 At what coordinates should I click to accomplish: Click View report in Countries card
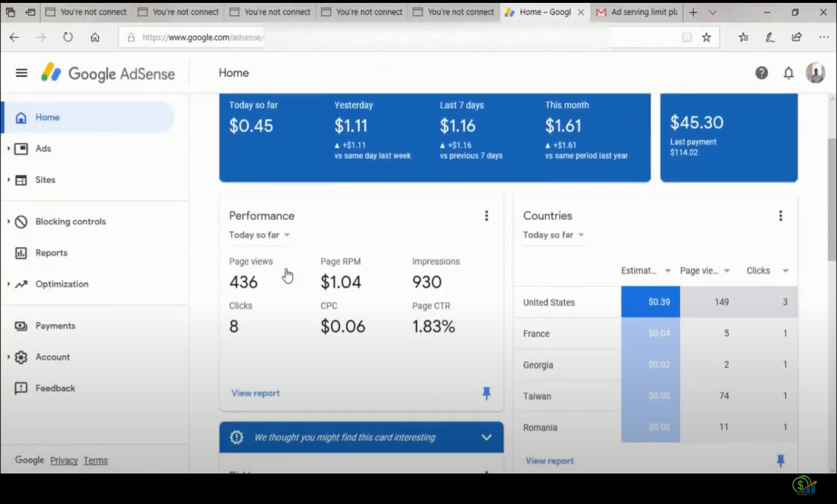(x=549, y=461)
